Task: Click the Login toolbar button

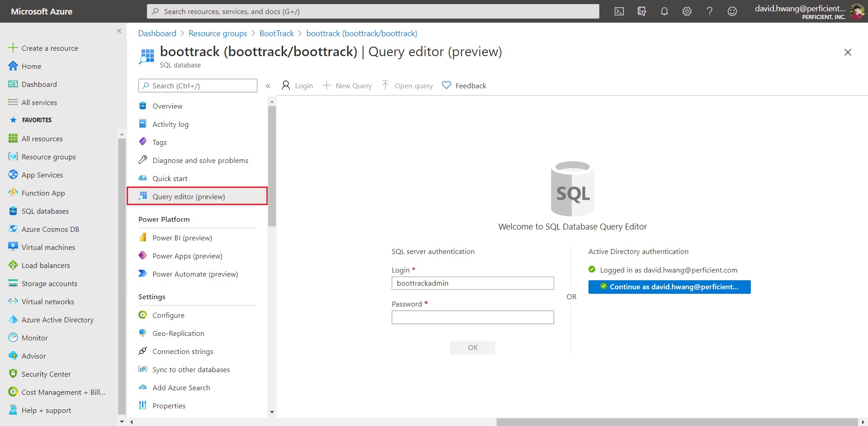Action: pyautogui.click(x=297, y=86)
